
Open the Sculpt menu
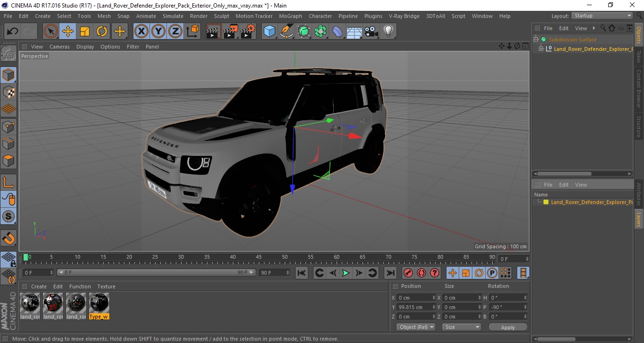click(x=222, y=16)
